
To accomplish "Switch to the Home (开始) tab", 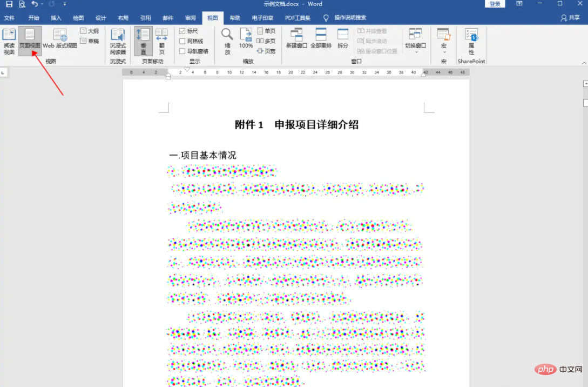I will 34,18.
